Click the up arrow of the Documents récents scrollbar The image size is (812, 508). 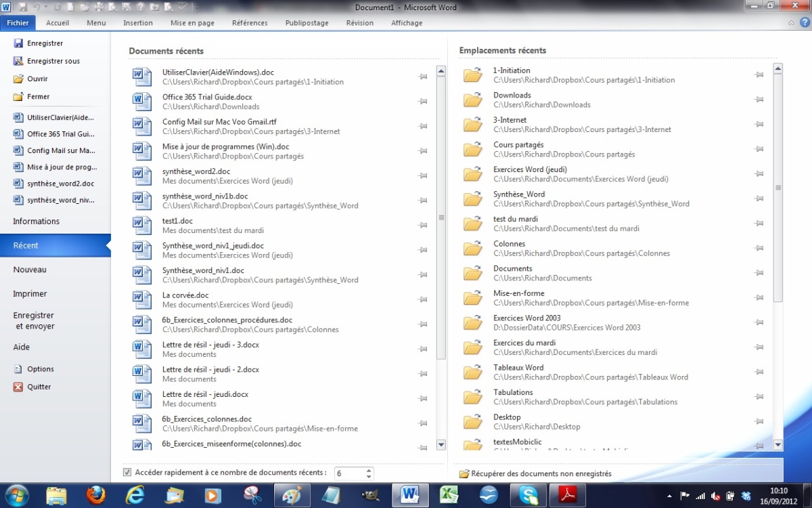click(441, 70)
